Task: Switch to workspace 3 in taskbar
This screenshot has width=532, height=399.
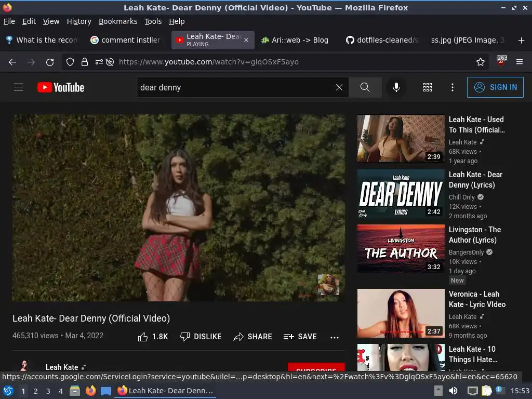Action: [x=48, y=391]
